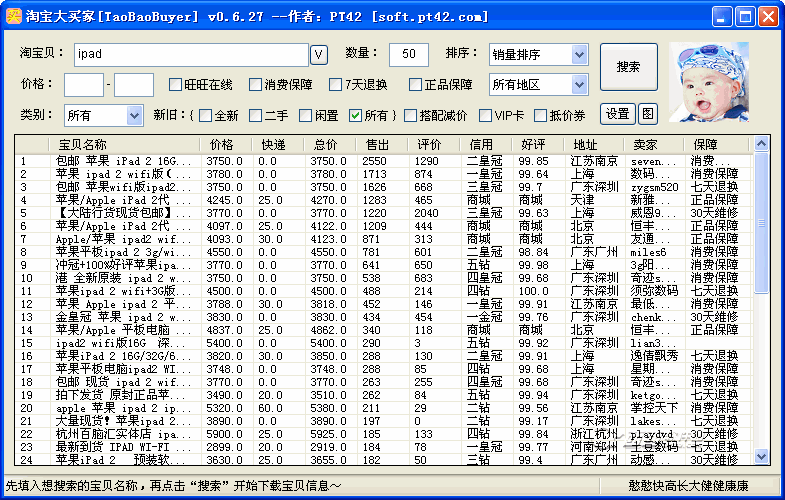Open the 所有地区 region dropdown

pos(539,85)
